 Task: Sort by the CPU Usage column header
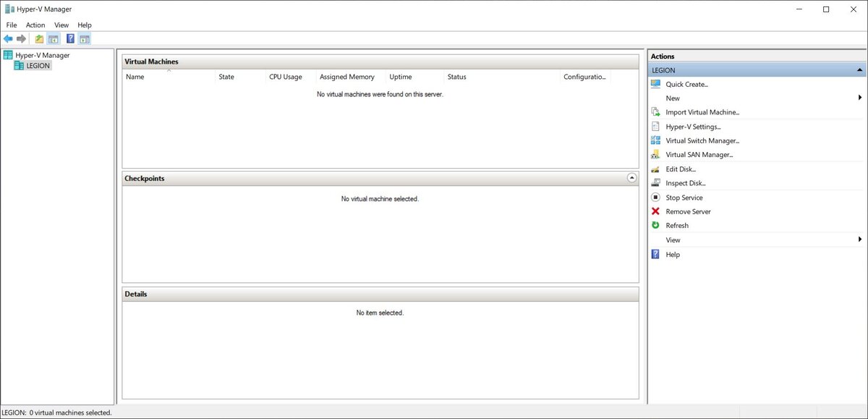(x=291, y=77)
